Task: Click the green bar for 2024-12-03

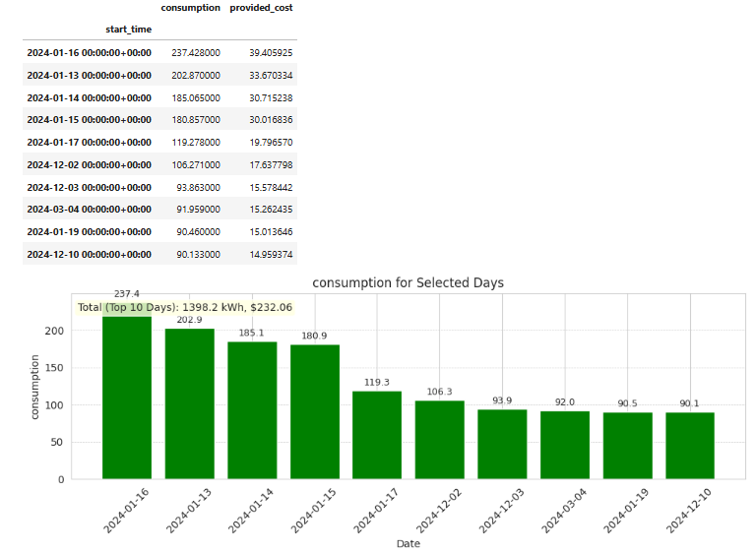Action: click(x=502, y=444)
